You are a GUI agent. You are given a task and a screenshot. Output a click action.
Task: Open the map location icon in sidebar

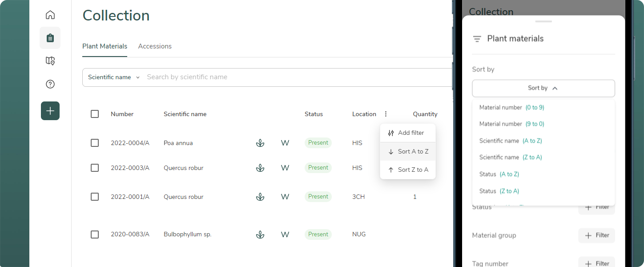(50, 61)
